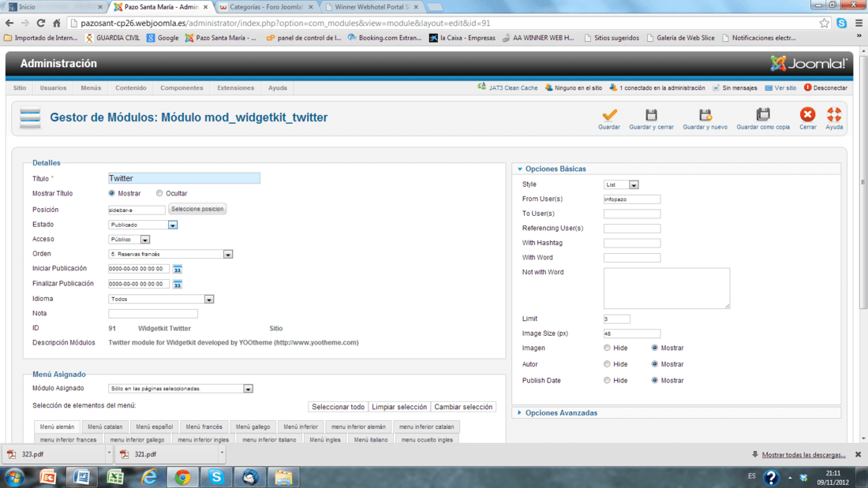Open Extensiones menu
Screen dimensions: 868x488
[x=235, y=88]
